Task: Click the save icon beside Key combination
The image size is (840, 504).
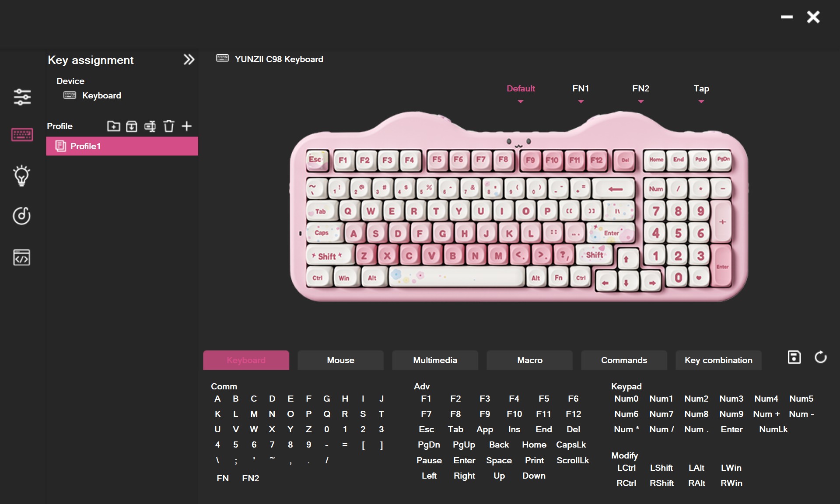Action: pos(794,357)
